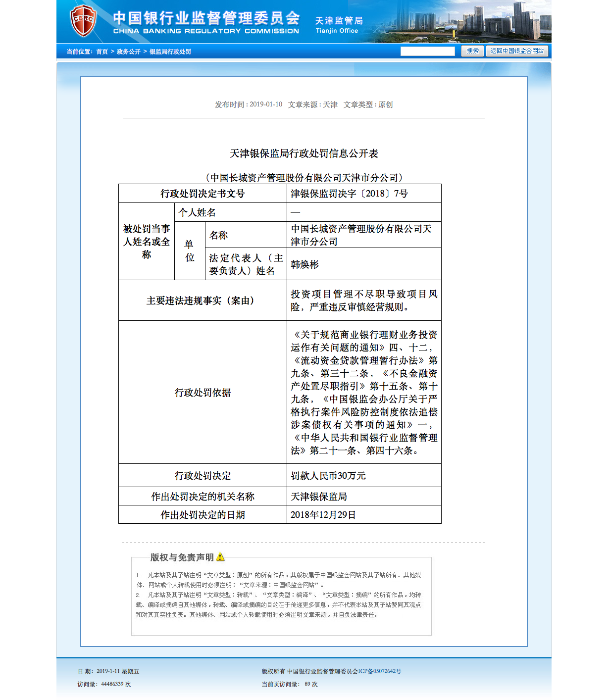608x700 pixels.
Task: Click the 个人姓名 cell
Action: pyautogui.click(x=231, y=212)
